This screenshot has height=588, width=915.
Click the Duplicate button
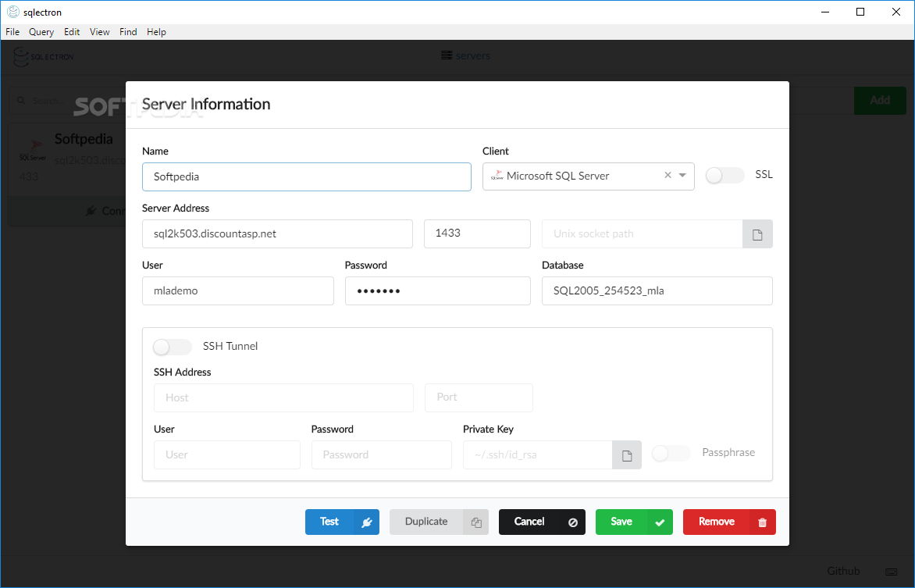pos(439,522)
